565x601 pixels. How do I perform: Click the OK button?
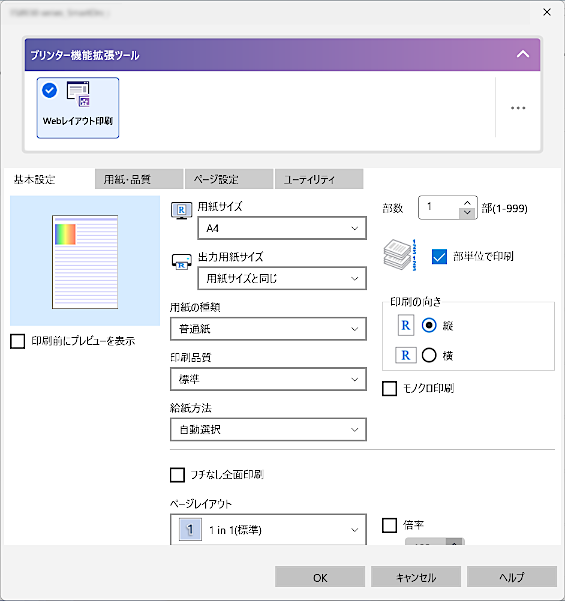(320, 577)
